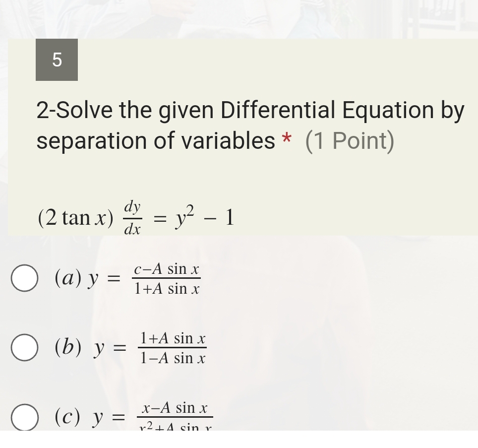
Task: Click the formula next to option (b)
Action: [x=172, y=347]
